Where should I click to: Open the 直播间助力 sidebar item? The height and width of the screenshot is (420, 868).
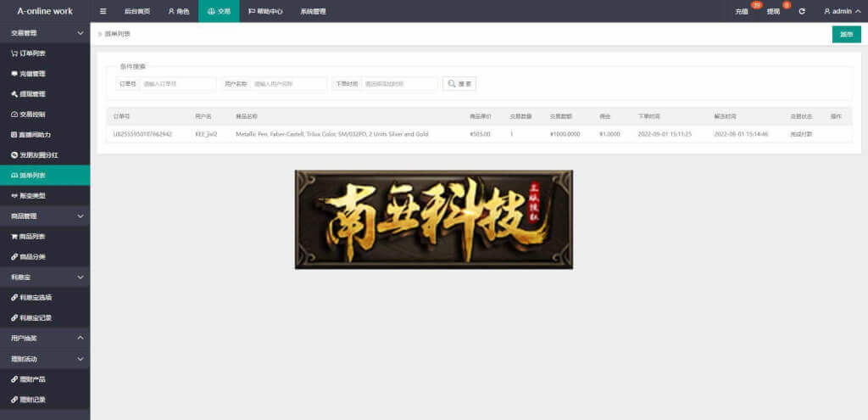tap(45, 135)
